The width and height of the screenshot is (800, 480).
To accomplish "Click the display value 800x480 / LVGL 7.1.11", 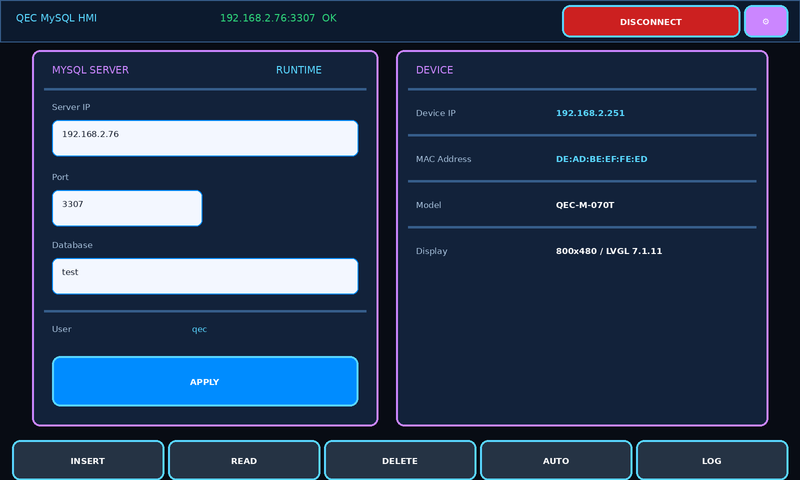I will click(x=609, y=251).
